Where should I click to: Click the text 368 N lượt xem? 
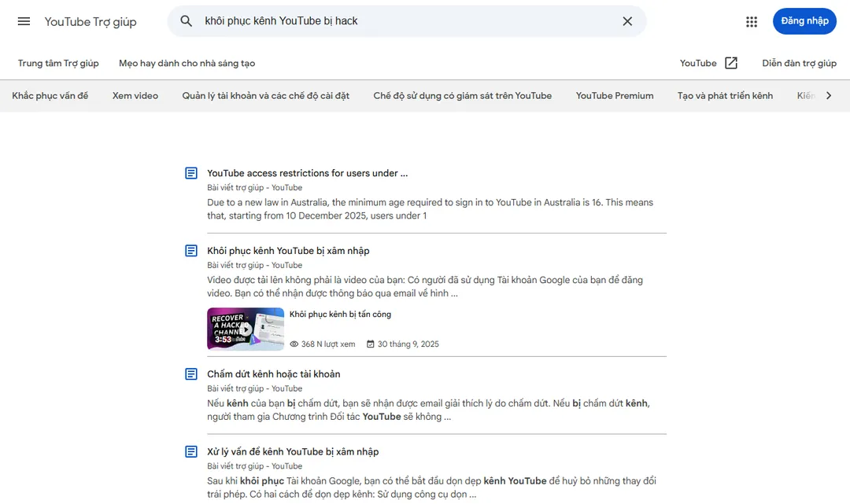point(328,344)
